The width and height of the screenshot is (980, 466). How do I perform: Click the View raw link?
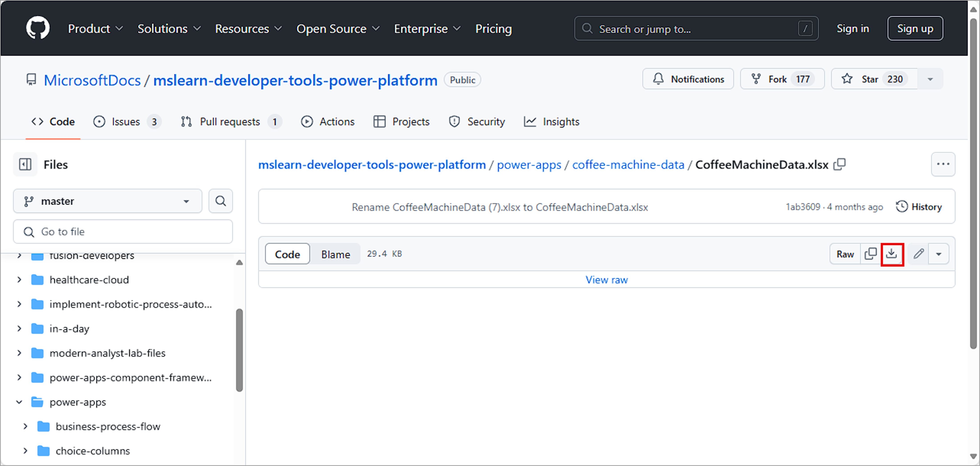(x=606, y=280)
